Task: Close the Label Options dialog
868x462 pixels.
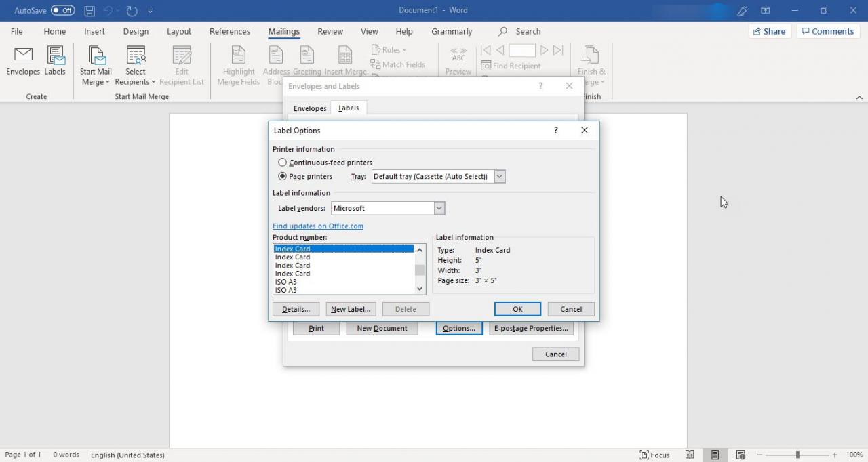Action: point(585,130)
